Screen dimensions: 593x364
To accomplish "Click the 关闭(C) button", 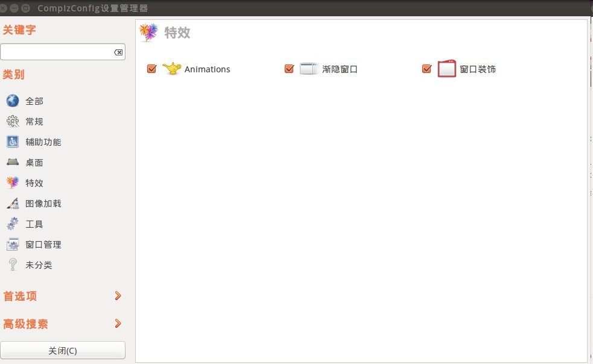I will pyautogui.click(x=63, y=350).
